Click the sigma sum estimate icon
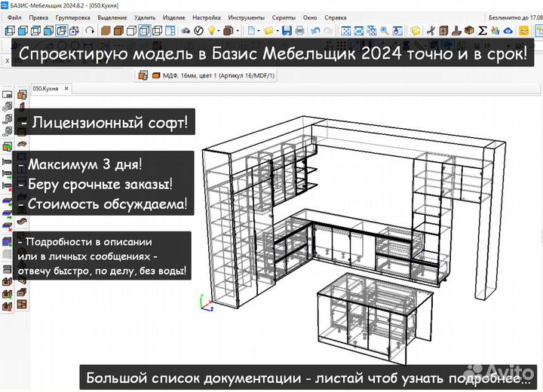This screenshot has height=392, width=543. [482, 31]
